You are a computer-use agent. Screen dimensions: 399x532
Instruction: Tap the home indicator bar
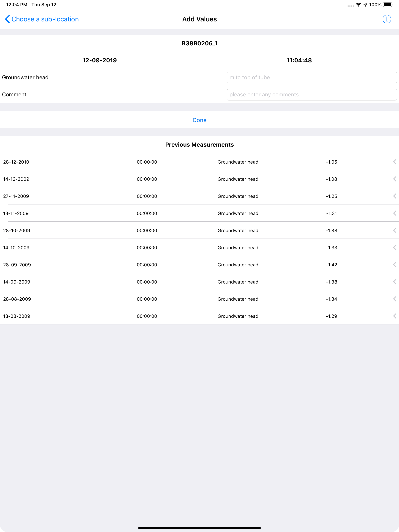pos(199,528)
